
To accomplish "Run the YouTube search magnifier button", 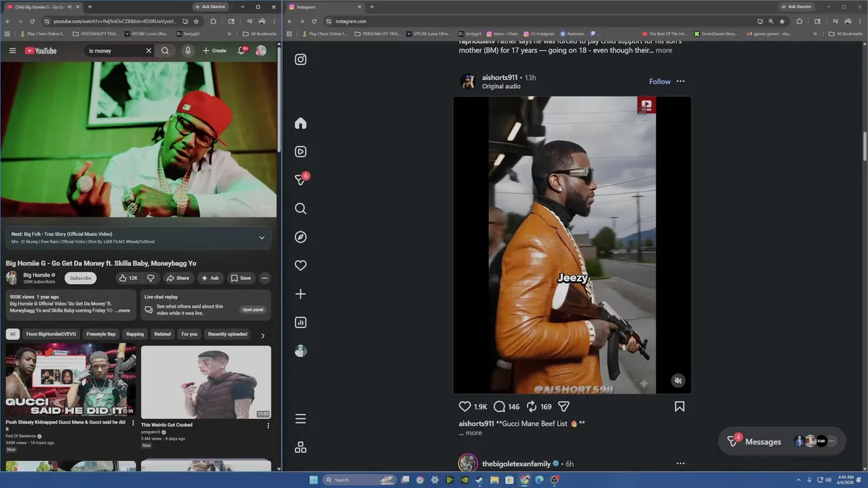I will click(165, 51).
